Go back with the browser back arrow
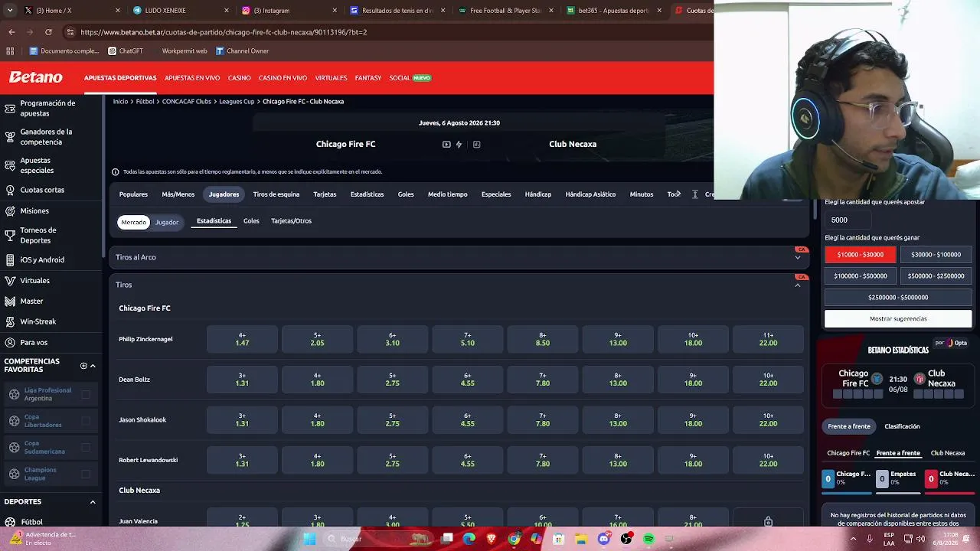The width and height of the screenshot is (980, 551). 11,32
